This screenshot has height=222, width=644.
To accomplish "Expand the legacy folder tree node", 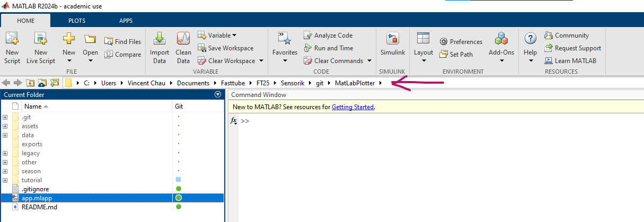I will click(5, 153).
